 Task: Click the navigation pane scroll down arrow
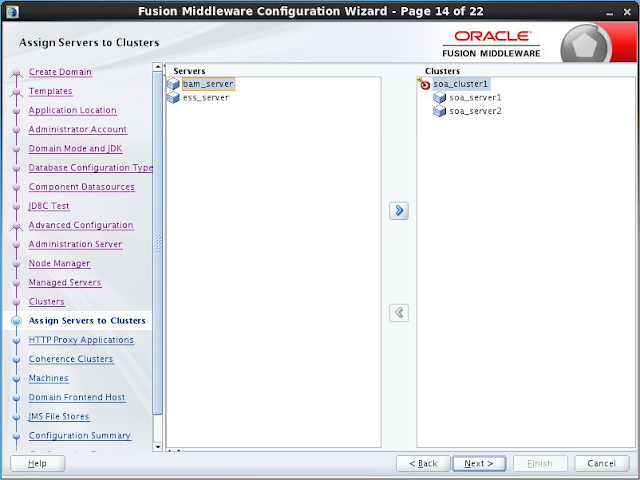[x=158, y=447]
